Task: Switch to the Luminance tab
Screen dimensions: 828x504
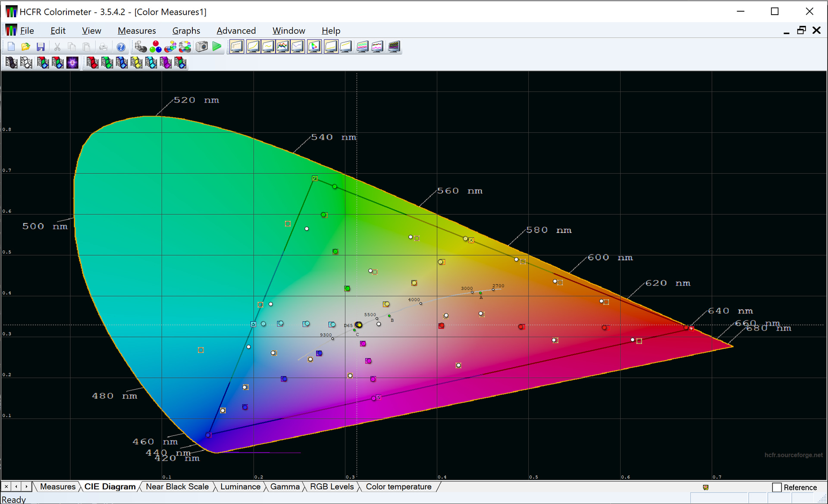Action: [x=240, y=486]
